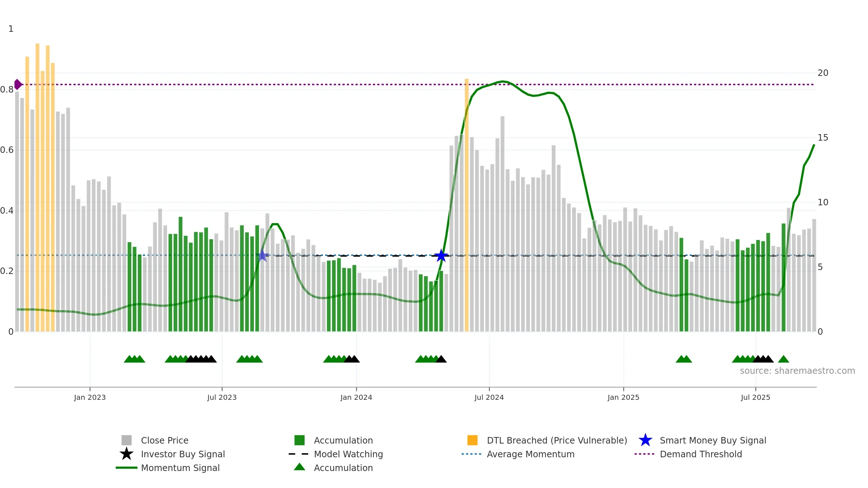Click the black triangle near May 2024

[x=441, y=359]
